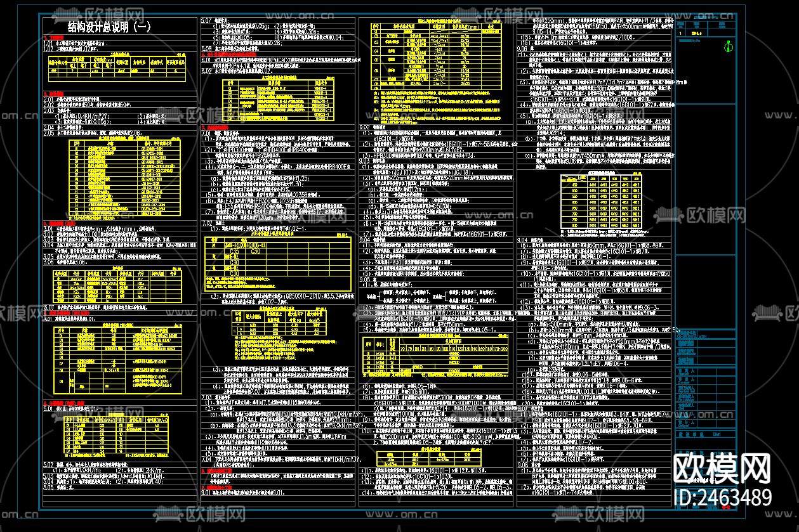The image size is (799, 532).
Task: Click note line numbered 4.01
Action: coord(70,319)
